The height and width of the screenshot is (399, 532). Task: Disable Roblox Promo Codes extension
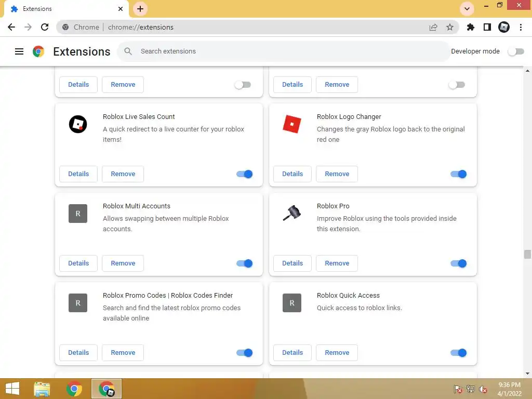pos(245,353)
